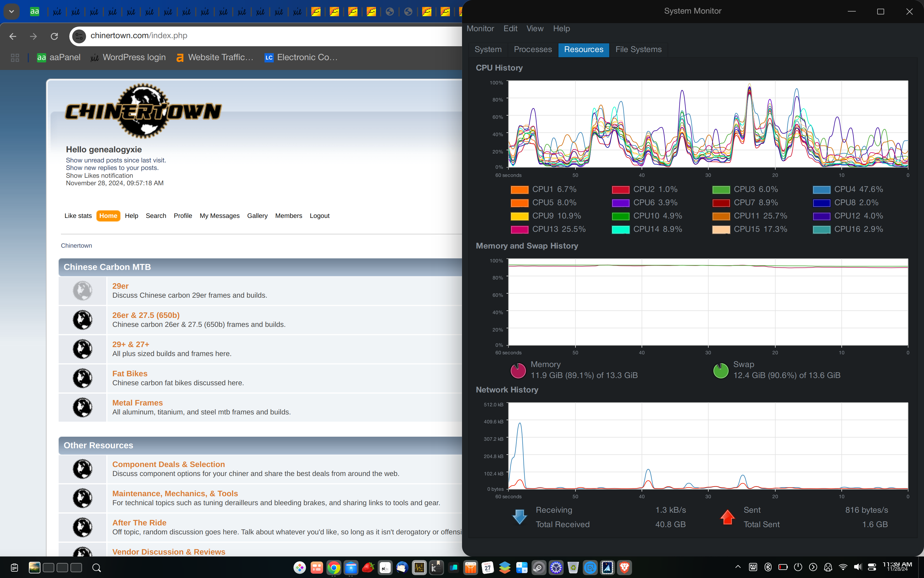Launch Steam from the taskbar

pos(539,568)
